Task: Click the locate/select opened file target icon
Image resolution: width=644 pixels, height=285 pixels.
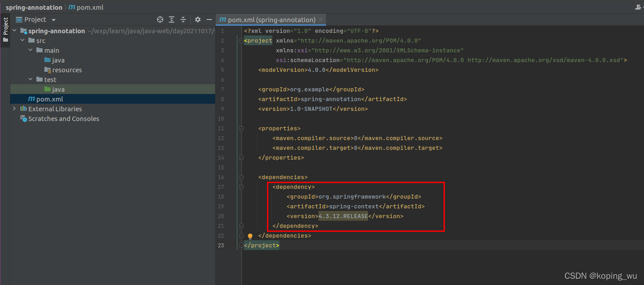Action: 160,20
